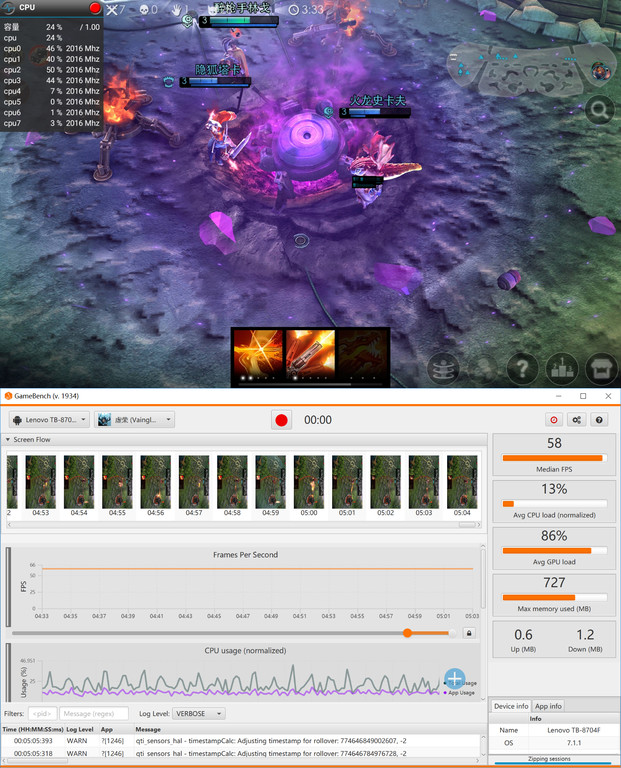The width and height of the screenshot is (621, 768).
Task: Tap the in-game scoreboard podium button
Action: (x=562, y=368)
